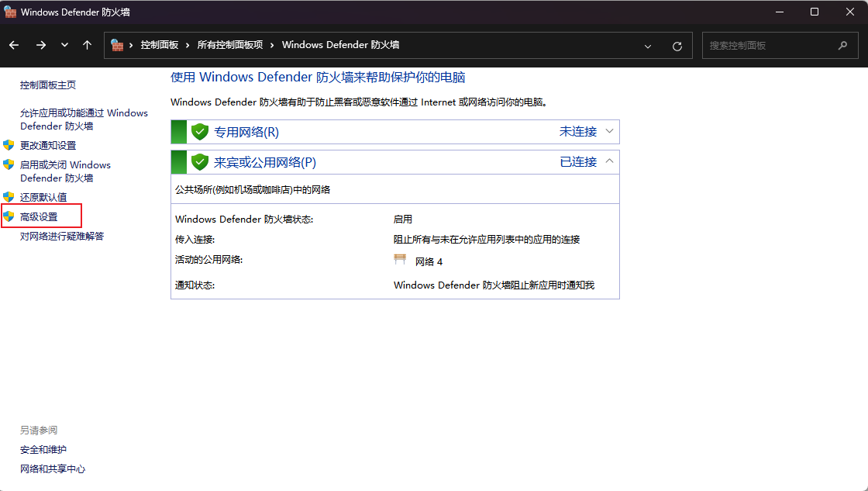Click the 来宾或公用网络(P) heading
This screenshot has width=868, height=491.
click(265, 162)
